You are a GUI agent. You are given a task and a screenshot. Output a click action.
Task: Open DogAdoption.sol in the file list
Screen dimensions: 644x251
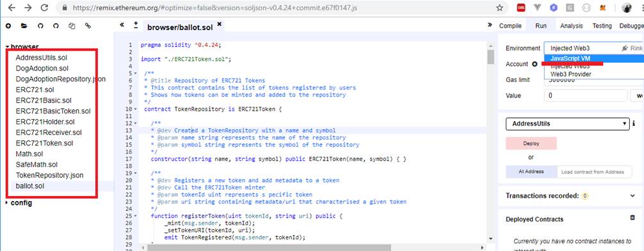[x=42, y=69]
